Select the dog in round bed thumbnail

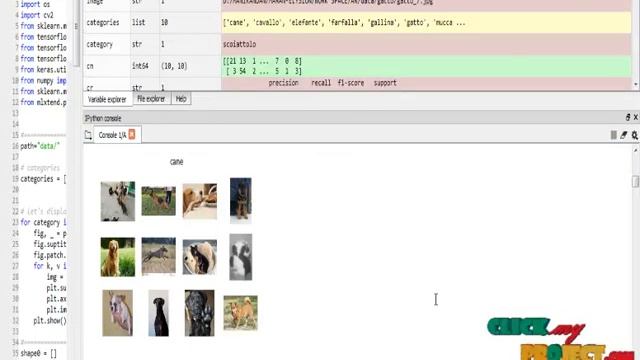pos(200,257)
